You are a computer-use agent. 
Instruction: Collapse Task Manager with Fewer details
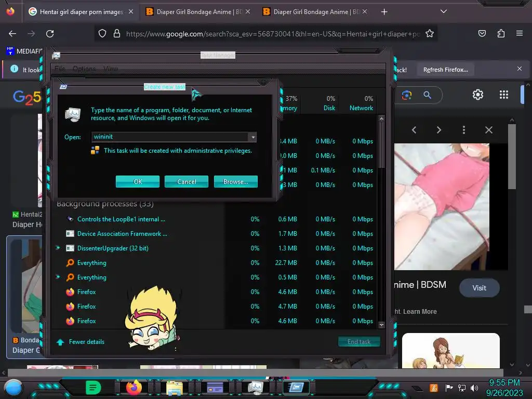81,342
